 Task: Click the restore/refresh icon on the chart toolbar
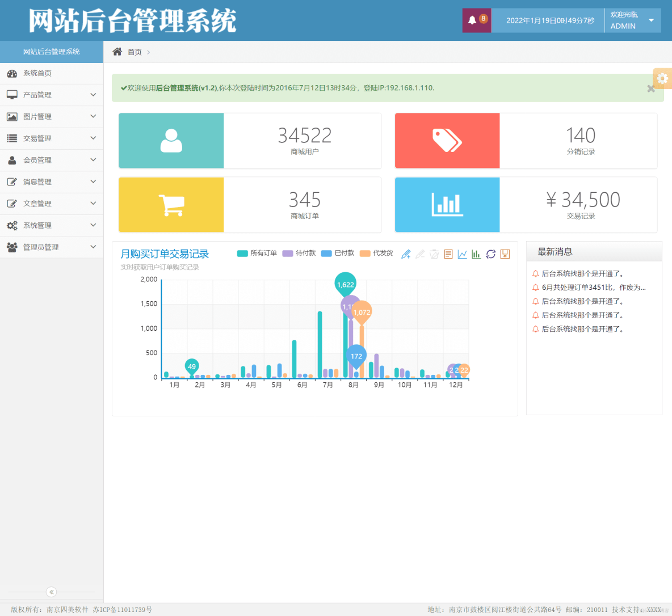(x=490, y=254)
